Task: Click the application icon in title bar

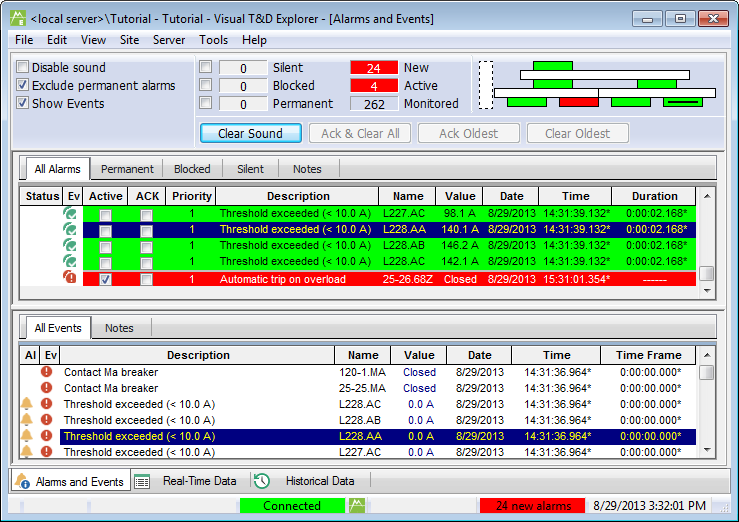Action: pyautogui.click(x=18, y=19)
